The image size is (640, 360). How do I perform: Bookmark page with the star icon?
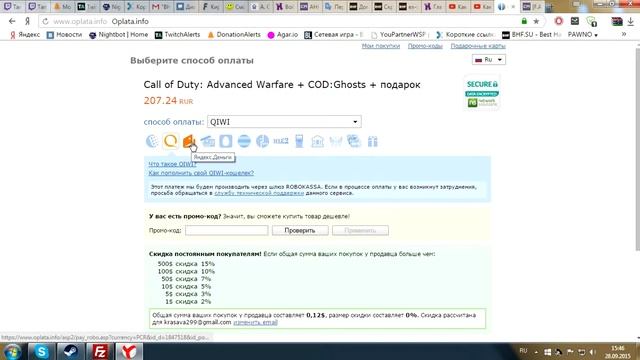[536, 21]
